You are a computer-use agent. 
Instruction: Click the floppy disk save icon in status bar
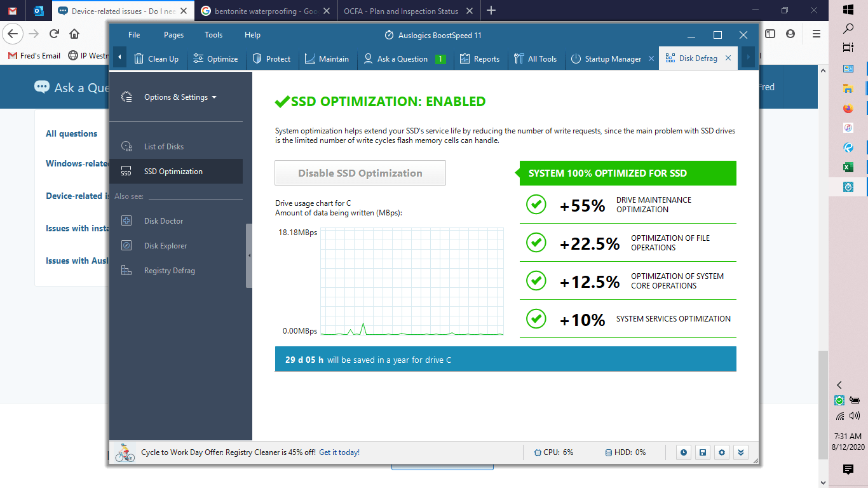click(x=703, y=452)
